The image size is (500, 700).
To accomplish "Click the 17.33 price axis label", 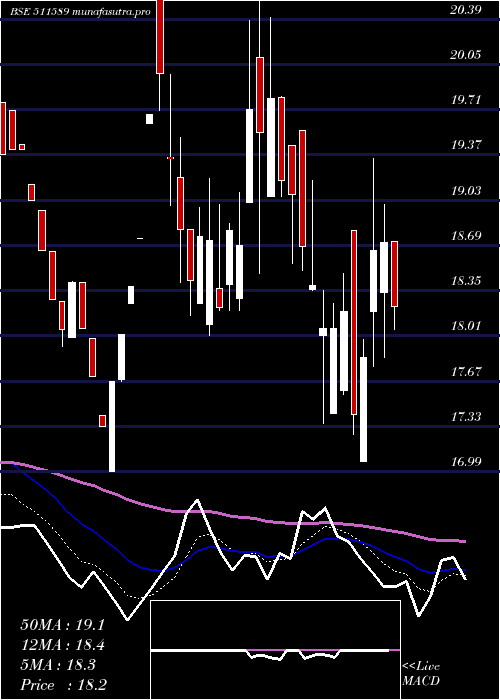I will click(466, 417).
